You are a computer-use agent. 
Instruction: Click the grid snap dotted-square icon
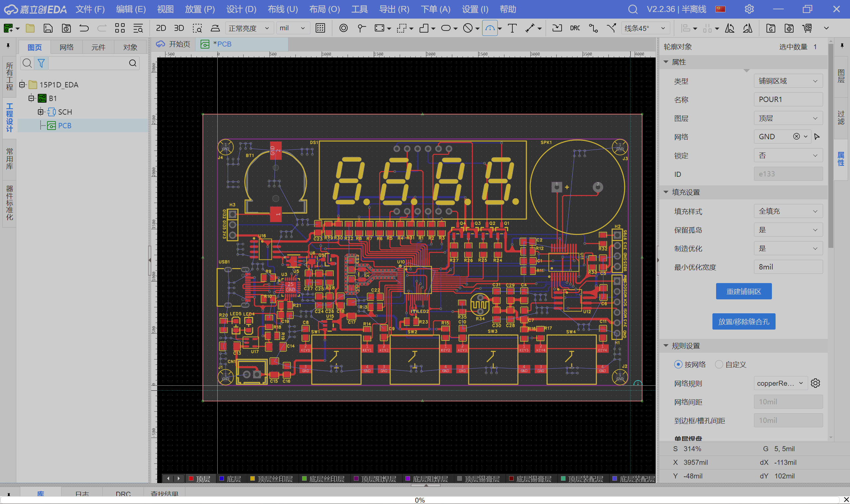[320, 28]
